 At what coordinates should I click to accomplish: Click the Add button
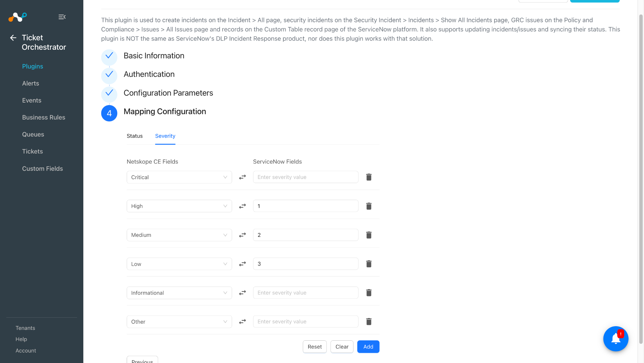point(368,347)
